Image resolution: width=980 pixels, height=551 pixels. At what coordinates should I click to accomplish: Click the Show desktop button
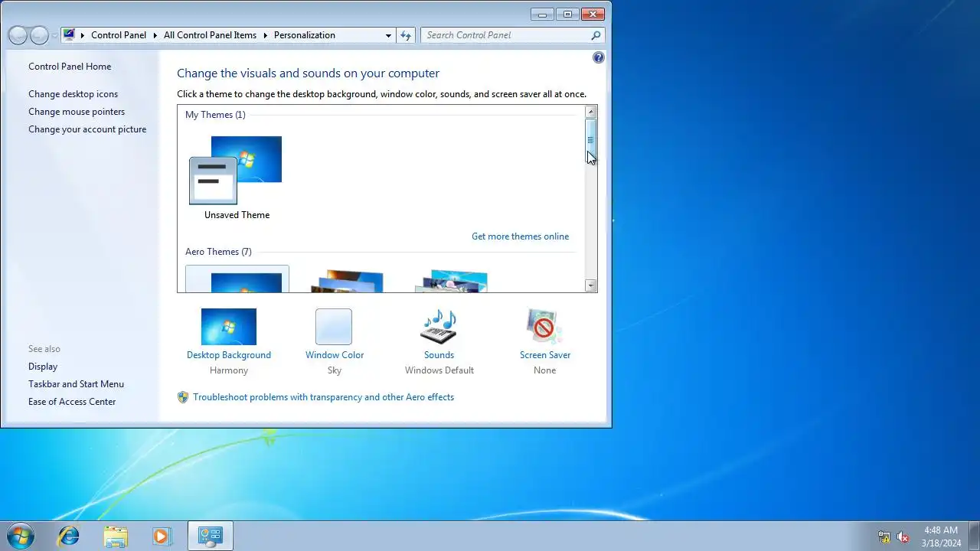point(974,536)
